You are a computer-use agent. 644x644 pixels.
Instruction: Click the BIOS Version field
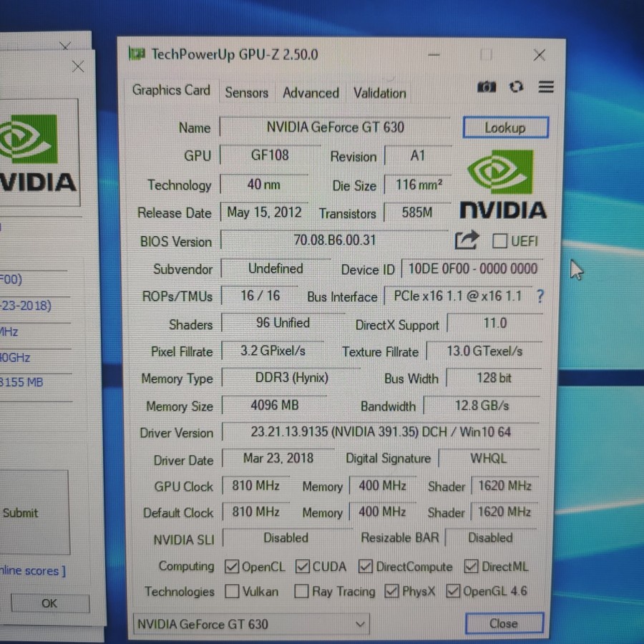(334, 240)
